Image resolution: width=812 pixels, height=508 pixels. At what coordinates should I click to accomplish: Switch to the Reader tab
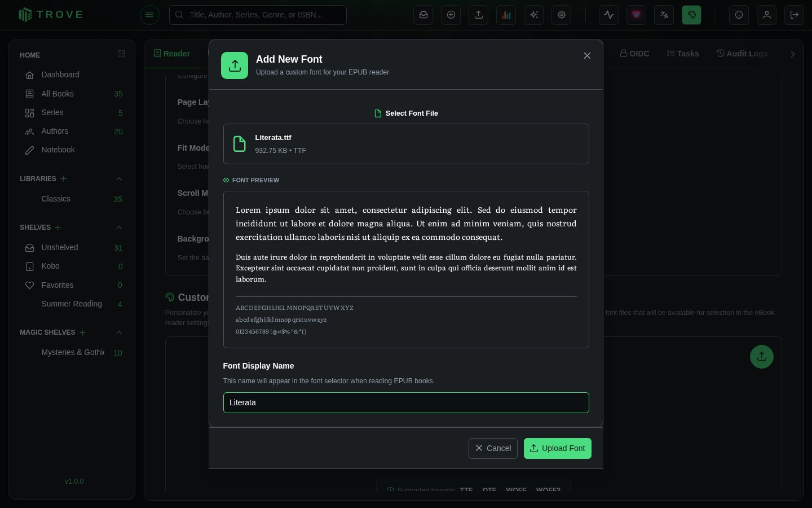point(172,54)
